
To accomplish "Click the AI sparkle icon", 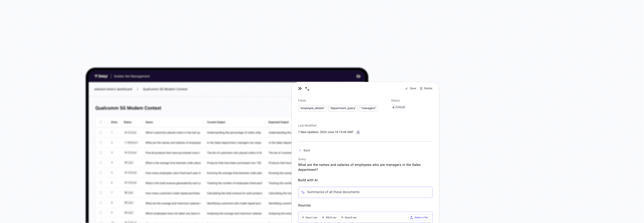I will tap(303, 192).
